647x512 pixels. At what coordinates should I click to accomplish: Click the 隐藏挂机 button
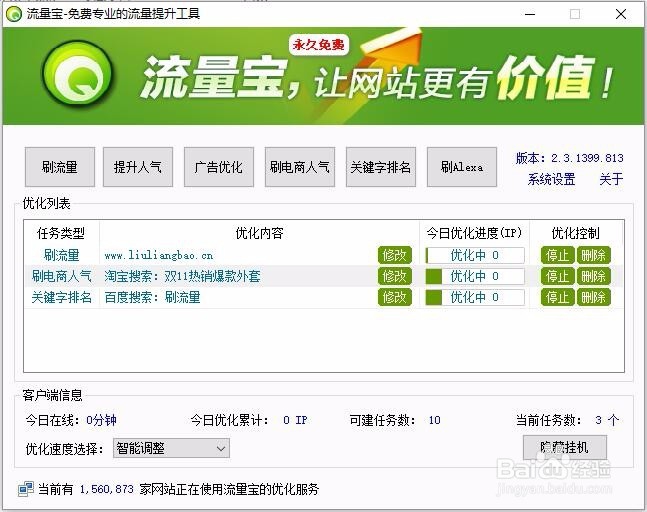(x=565, y=447)
